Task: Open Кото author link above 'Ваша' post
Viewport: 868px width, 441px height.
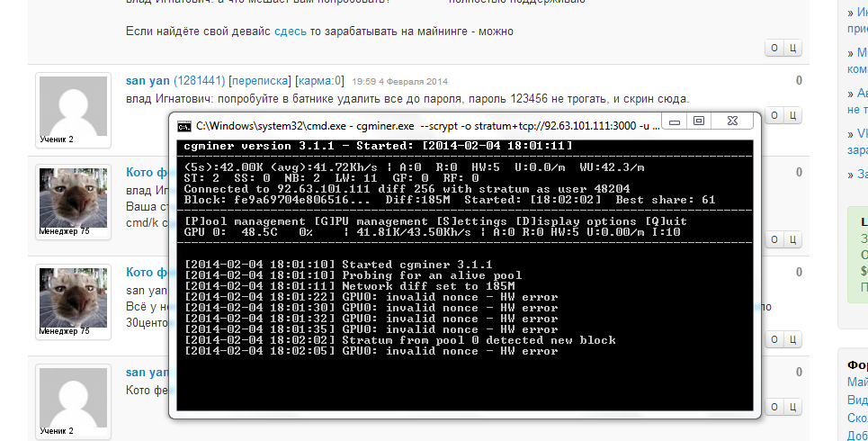Action: [147, 172]
